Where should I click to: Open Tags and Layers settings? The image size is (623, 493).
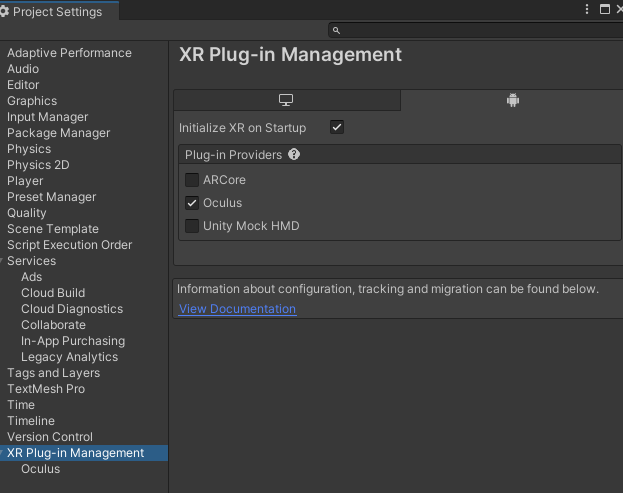tap(53, 373)
